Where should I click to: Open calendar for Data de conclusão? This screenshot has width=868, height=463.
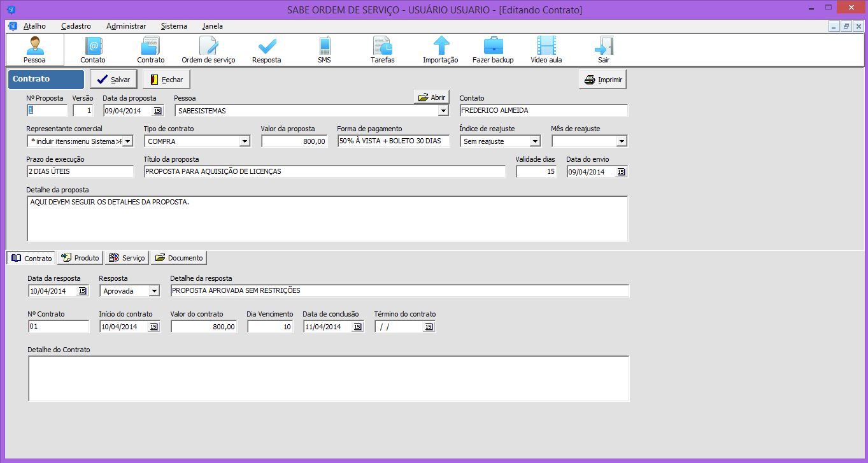pos(358,327)
